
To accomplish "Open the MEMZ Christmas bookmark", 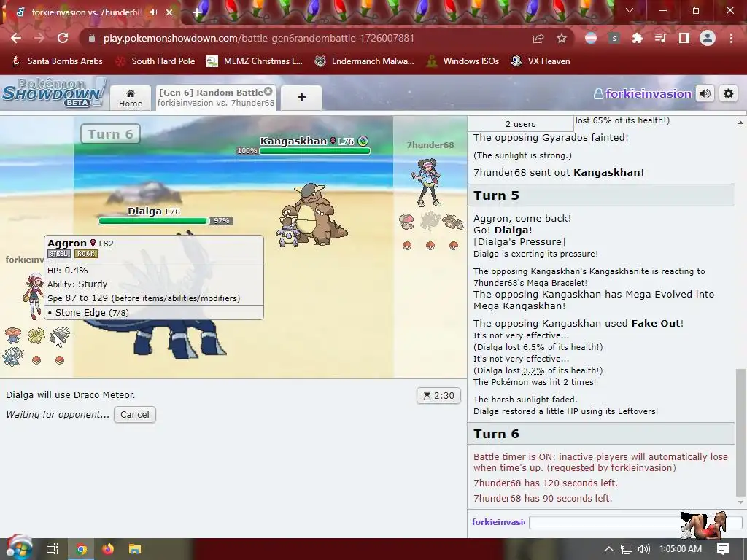I will pos(255,61).
